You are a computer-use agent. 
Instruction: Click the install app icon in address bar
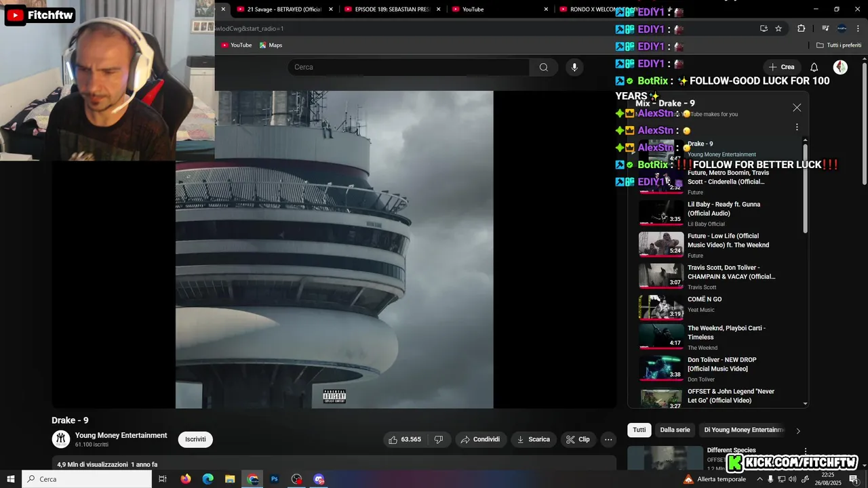(764, 28)
